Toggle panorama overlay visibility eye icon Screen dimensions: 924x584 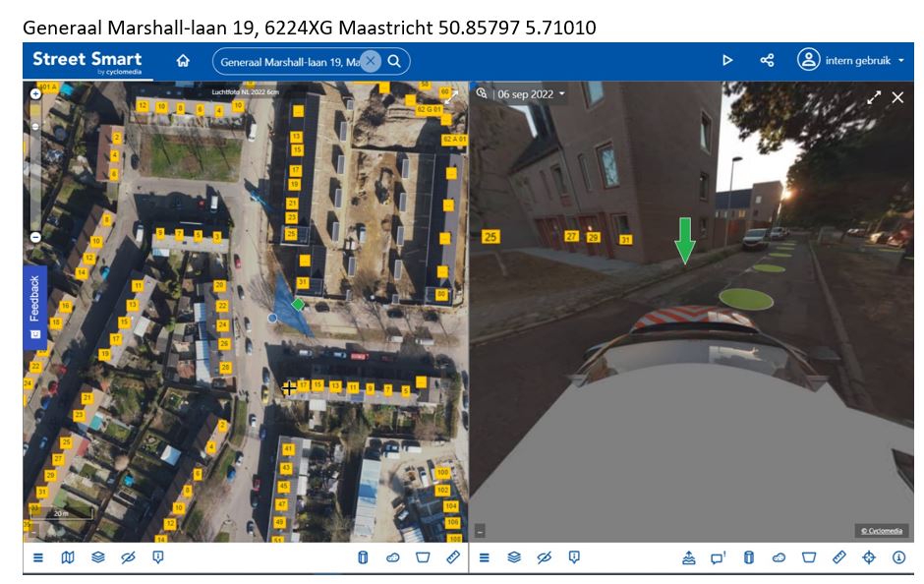click(x=545, y=557)
